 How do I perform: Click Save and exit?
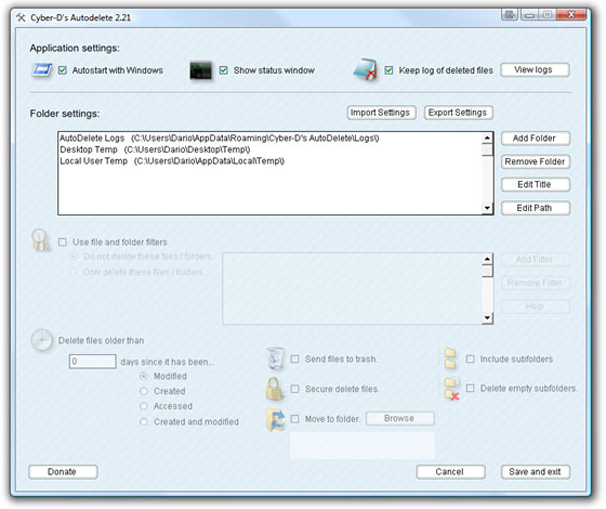coord(534,471)
